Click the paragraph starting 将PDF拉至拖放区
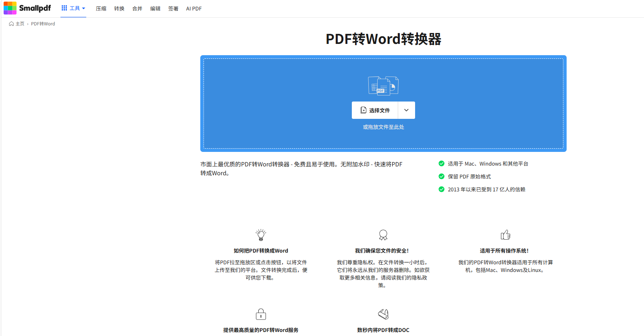The width and height of the screenshot is (644, 336). tap(261, 270)
